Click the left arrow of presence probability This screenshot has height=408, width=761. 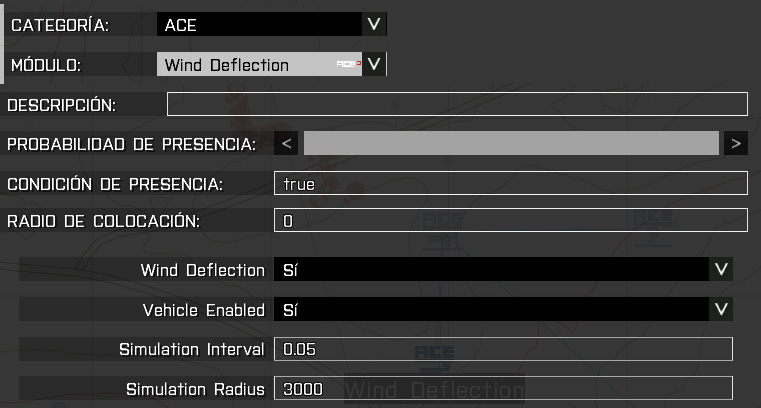point(287,144)
